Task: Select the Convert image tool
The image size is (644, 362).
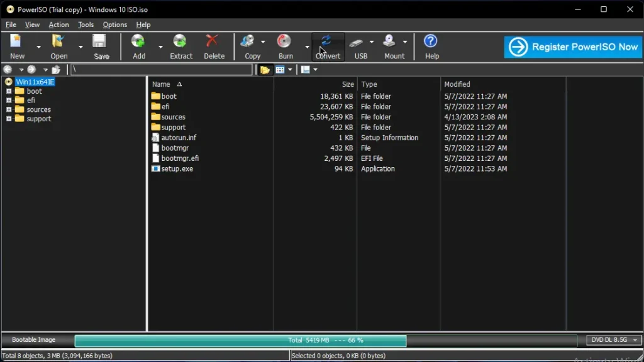Action: tap(328, 44)
